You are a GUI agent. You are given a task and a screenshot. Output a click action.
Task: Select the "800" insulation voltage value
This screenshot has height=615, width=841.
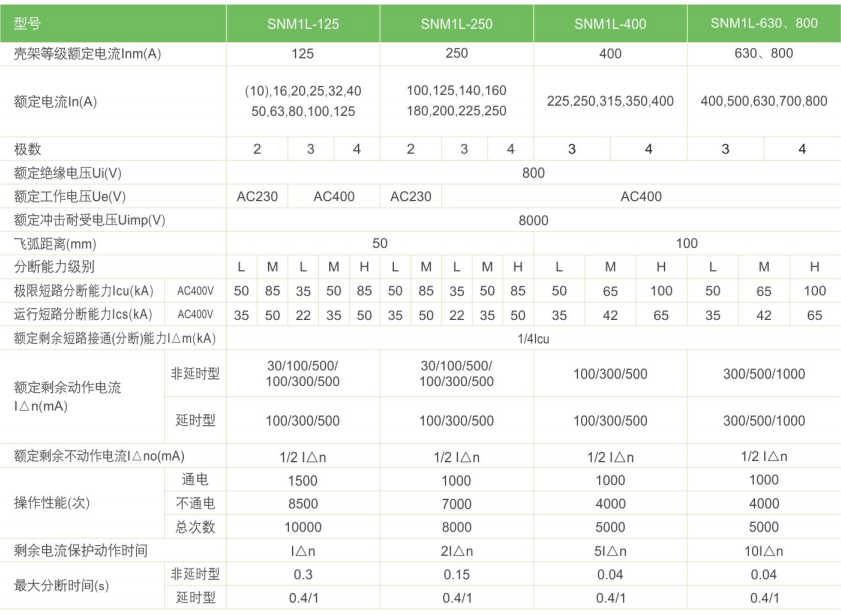533,173
